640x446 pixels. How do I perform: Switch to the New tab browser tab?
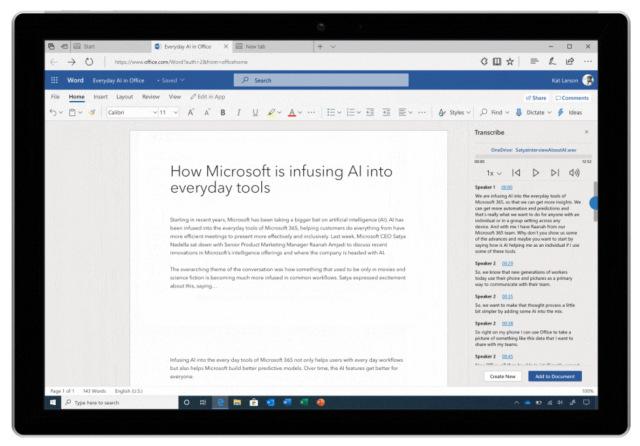(x=272, y=47)
